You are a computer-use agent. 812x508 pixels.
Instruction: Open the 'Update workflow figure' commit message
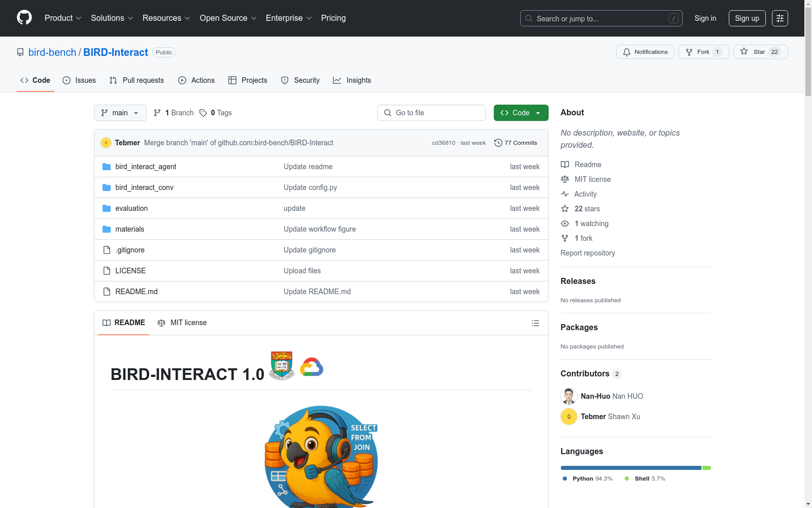tap(320, 229)
